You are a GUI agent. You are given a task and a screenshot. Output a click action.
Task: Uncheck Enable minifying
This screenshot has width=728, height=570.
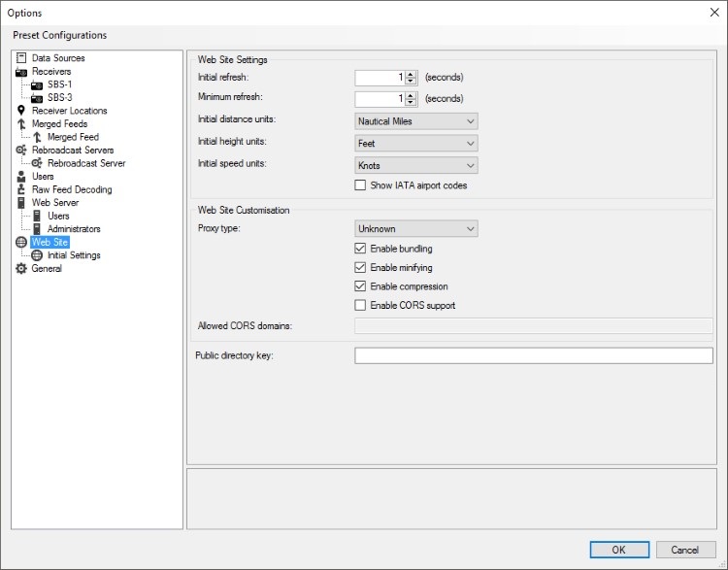click(360, 268)
